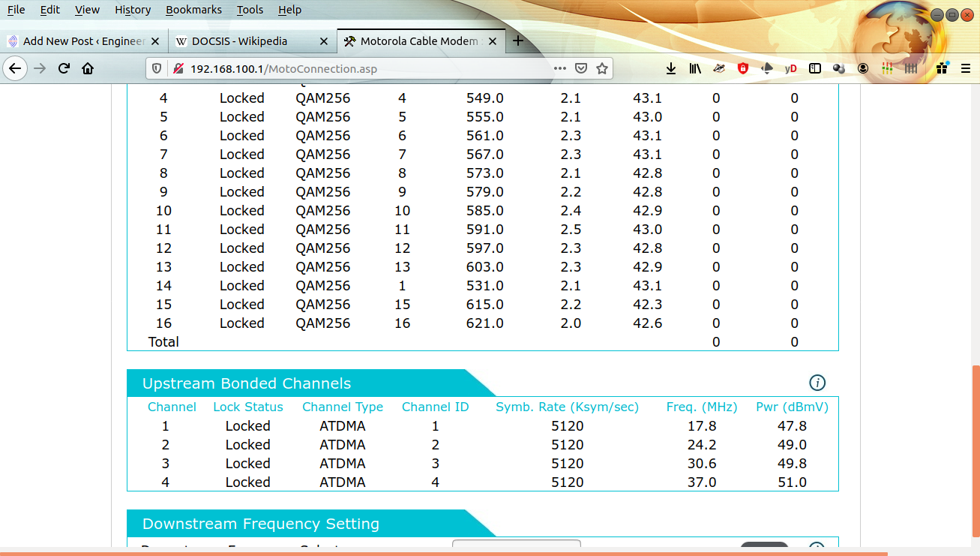980x556 pixels.
Task: Click the yD extension icon
Action: click(790, 68)
